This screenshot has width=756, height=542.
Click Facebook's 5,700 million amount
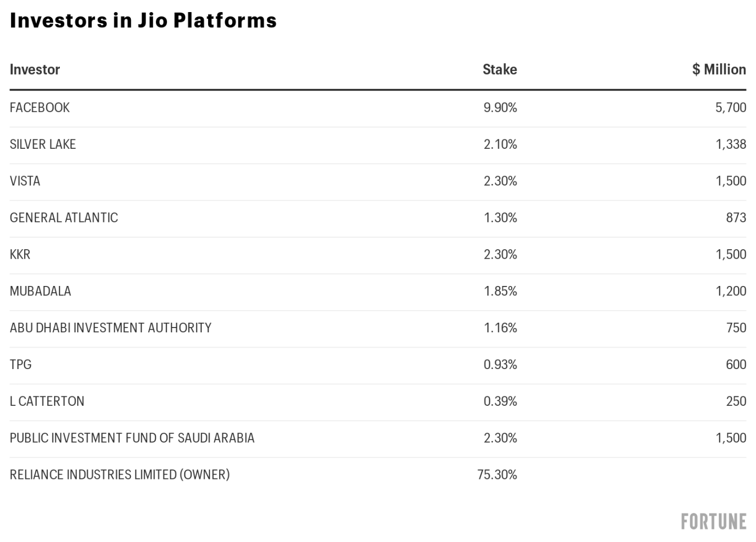(x=730, y=107)
